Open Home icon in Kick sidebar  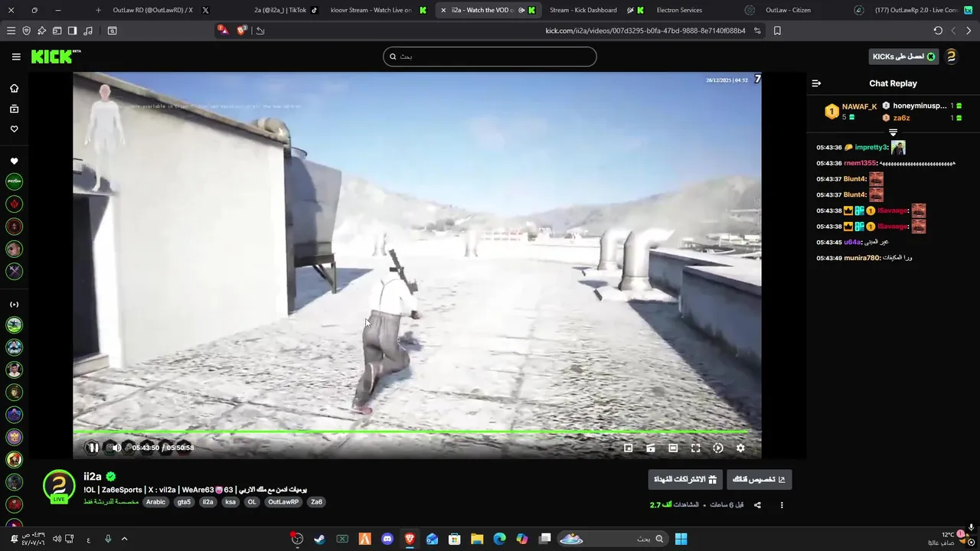(14, 88)
